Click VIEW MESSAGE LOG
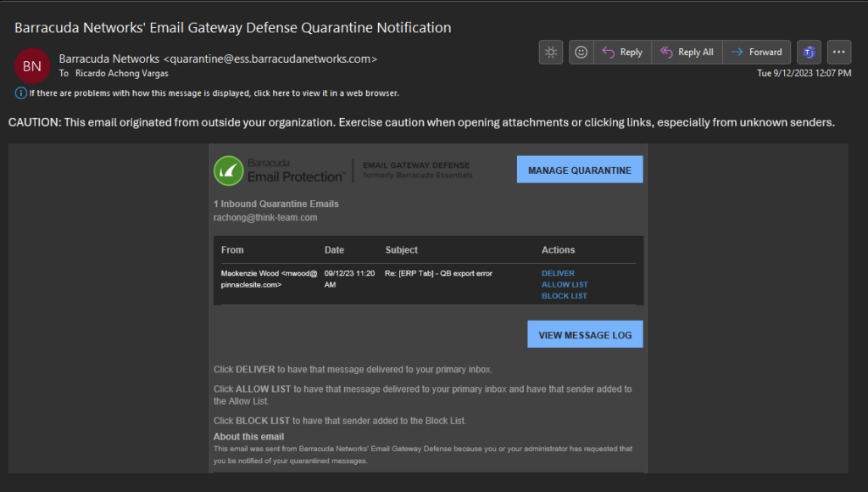 pos(585,333)
